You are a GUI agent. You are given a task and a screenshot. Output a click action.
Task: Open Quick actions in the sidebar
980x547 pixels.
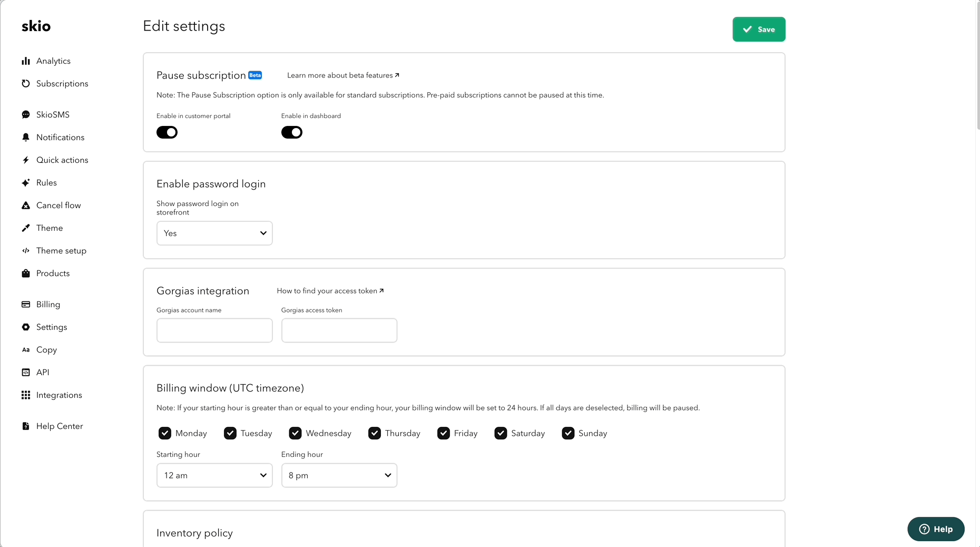pyautogui.click(x=62, y=160)
